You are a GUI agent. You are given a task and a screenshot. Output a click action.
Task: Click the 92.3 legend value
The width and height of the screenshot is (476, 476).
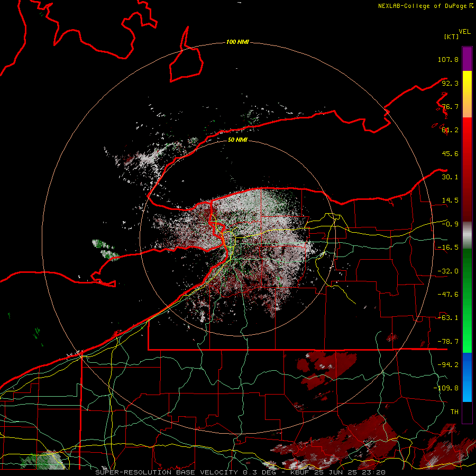[450, 83]
